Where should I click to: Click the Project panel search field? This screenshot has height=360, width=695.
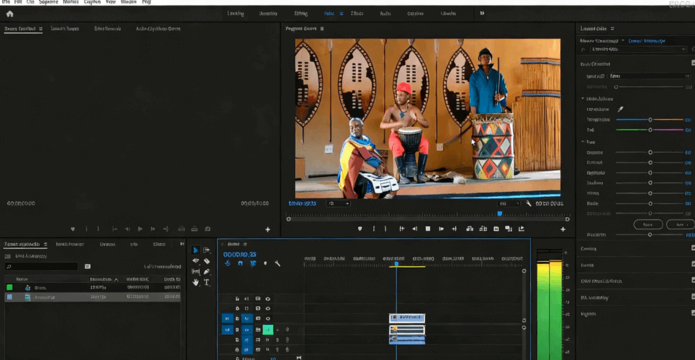[41, 266]
